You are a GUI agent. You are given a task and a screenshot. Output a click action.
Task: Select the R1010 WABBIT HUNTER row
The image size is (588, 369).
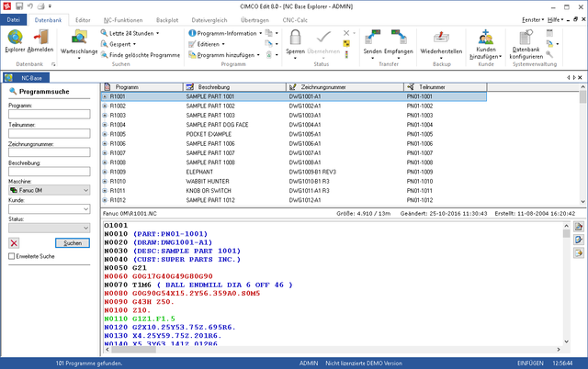(x=294, y=182)
